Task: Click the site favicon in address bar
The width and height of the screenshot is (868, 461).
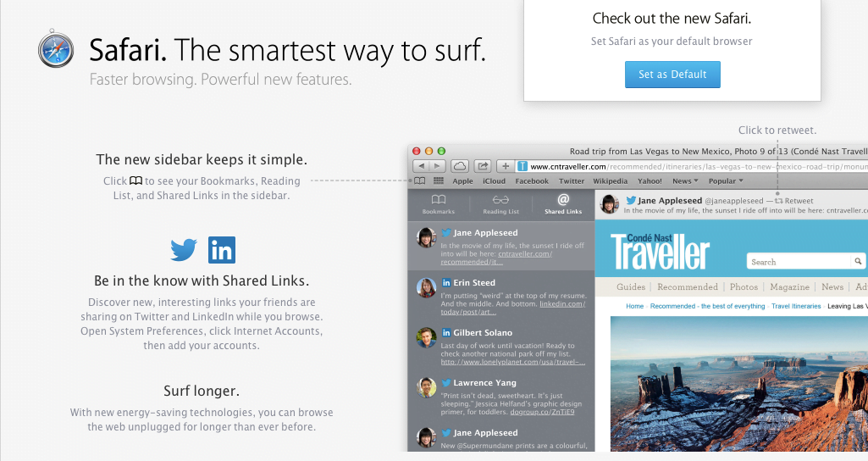Action: coord(522,166)
